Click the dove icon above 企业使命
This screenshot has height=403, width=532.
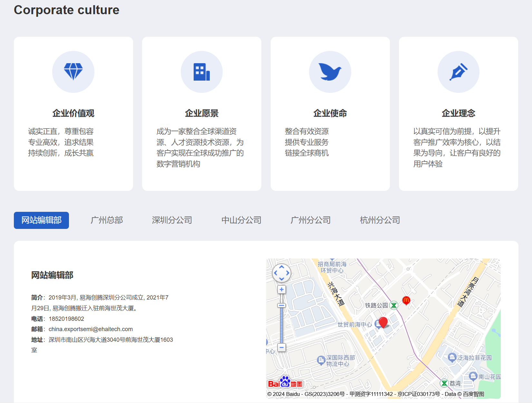tap(330, 72)
